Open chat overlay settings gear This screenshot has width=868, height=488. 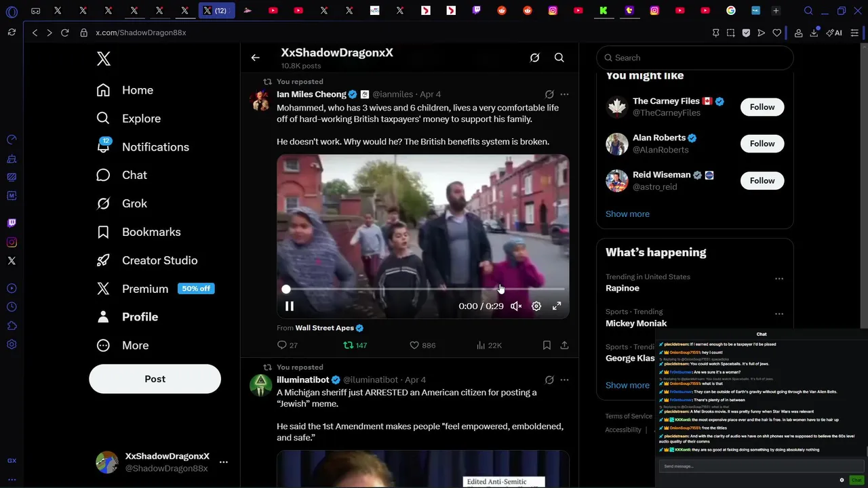tap(842, 480)
